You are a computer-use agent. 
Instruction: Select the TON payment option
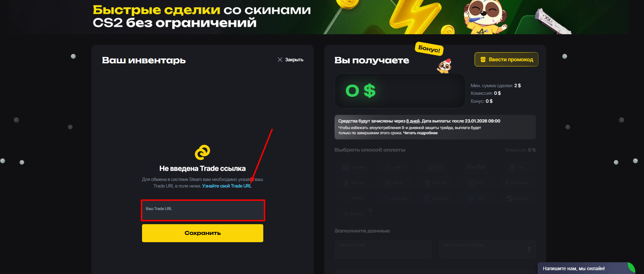pyautogui.click(x=476, y=199)
